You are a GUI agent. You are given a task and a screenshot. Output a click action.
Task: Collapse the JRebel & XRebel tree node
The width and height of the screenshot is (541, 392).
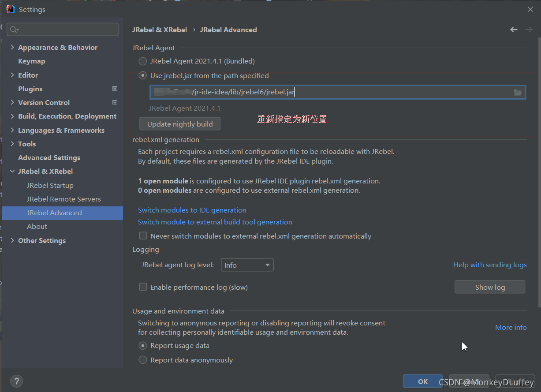pos(12,171)
